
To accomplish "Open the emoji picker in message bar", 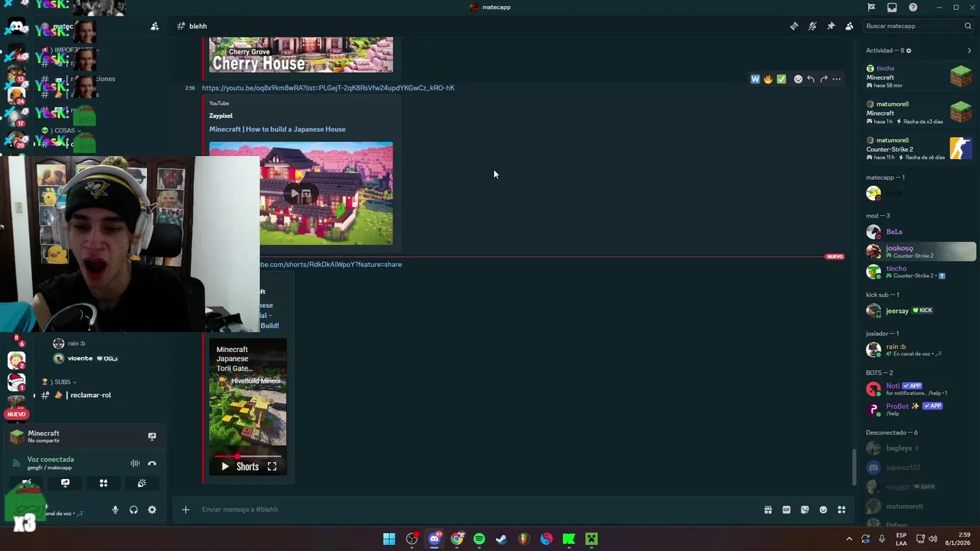I will pos(823,510).
